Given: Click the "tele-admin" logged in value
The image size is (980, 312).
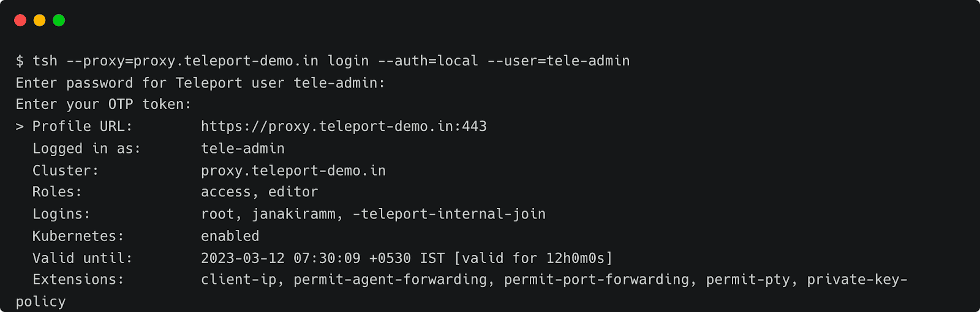Looking at the screenshot, I should (243, 149).
